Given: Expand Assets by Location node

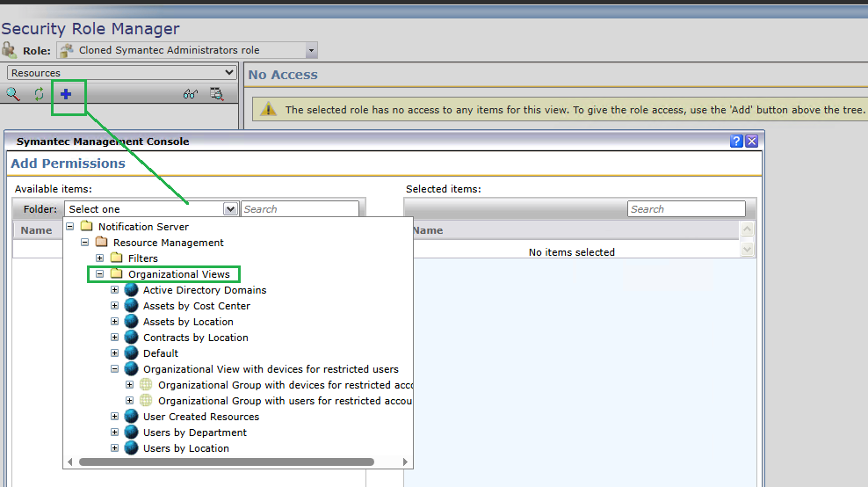Looking at the screenshot, I should click(x=114, y=322).
